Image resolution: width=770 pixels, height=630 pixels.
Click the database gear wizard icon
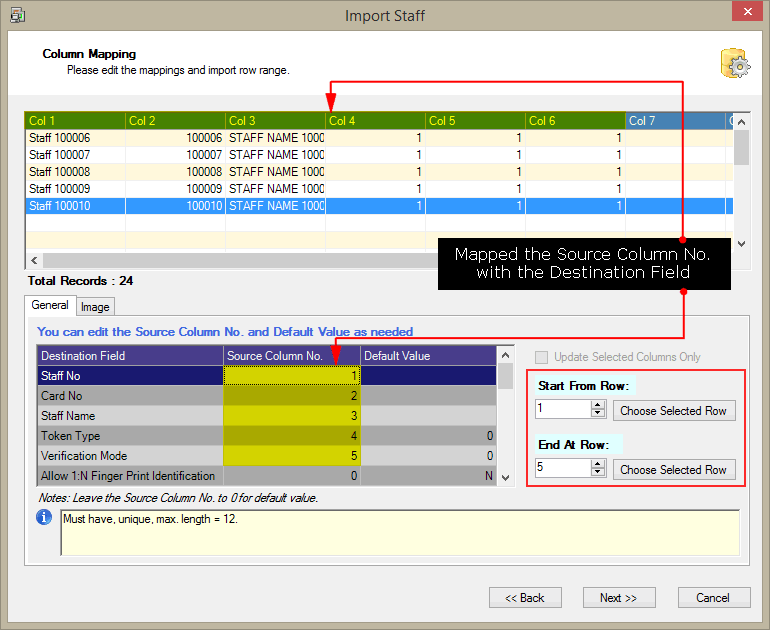click(x=735, y=63)
